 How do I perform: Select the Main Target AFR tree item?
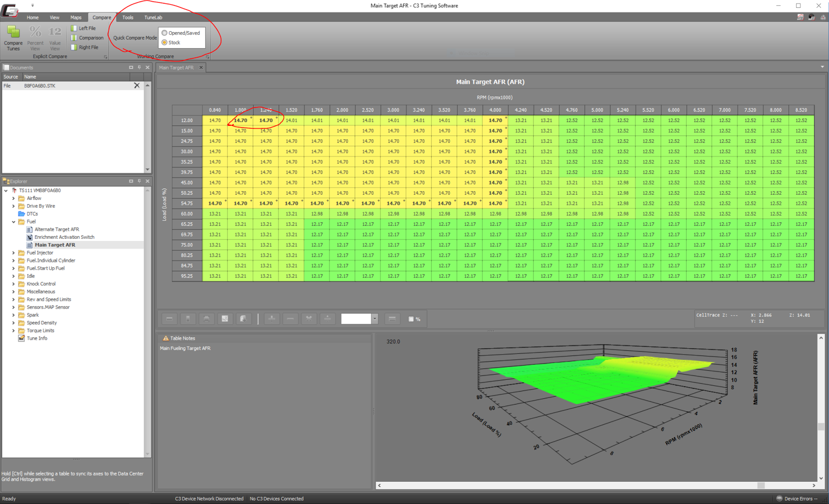pos(55,244)
